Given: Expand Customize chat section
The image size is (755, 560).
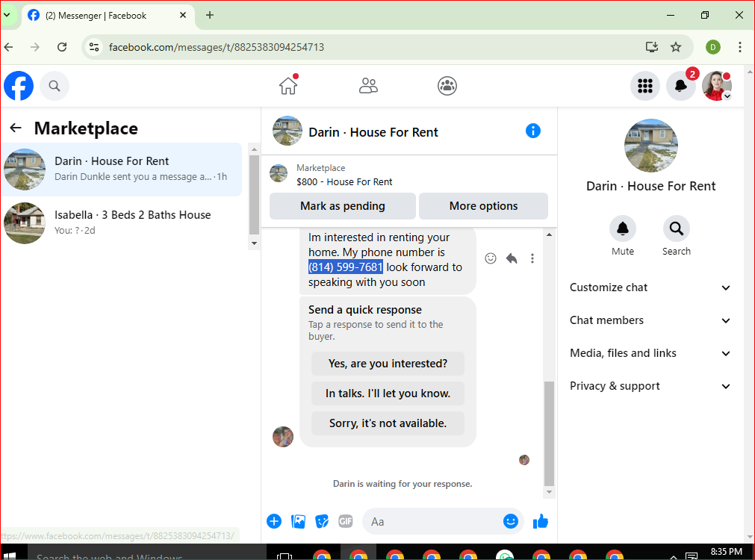Looking at the screenshot, I should click(650, 287).
